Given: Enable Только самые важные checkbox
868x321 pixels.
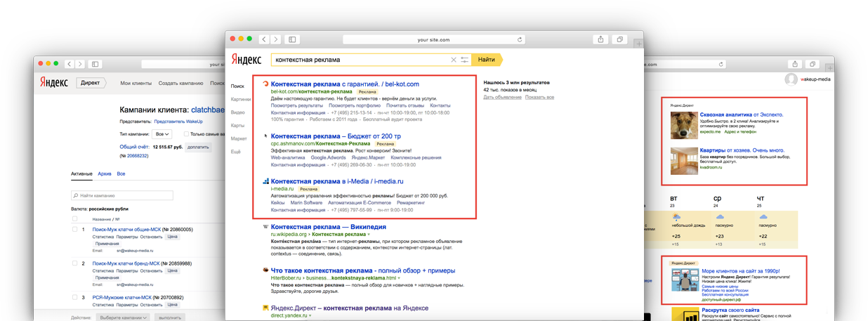Looking at the screenshot, I should click(186, 133).
